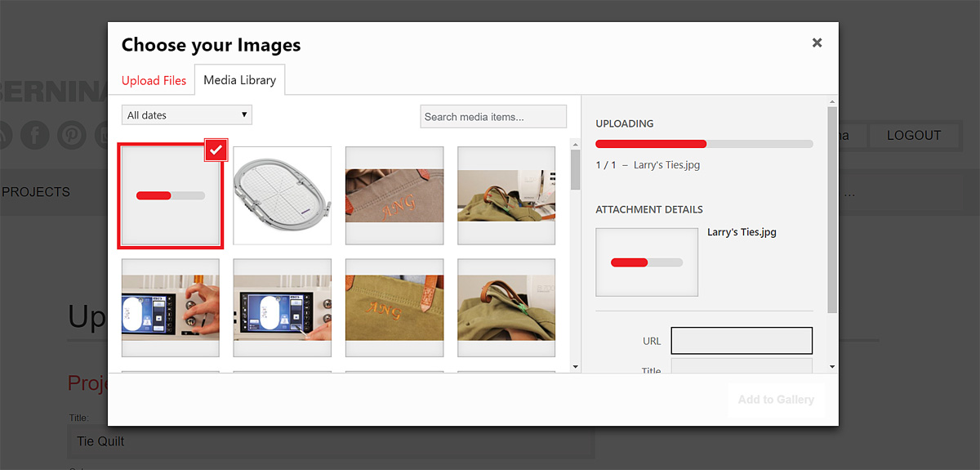Click the Larry's Ties.jpg filename text
This screenshot has height=470, width=980.
pos(742,232)
